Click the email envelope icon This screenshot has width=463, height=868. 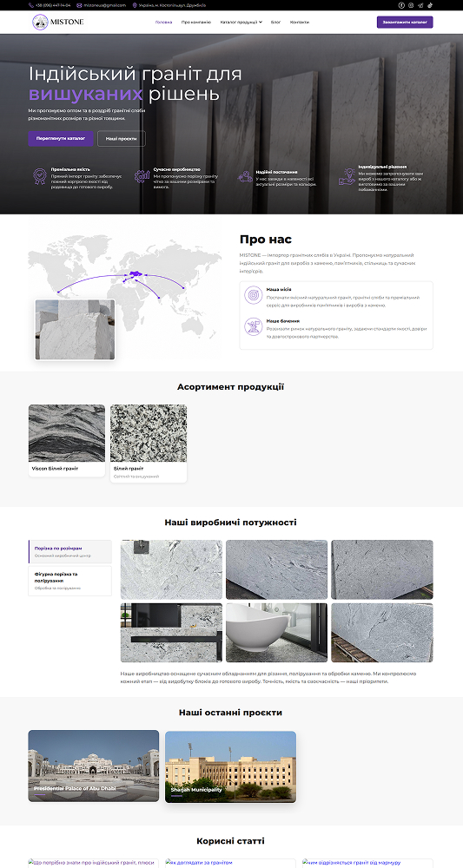click(79, 5)
